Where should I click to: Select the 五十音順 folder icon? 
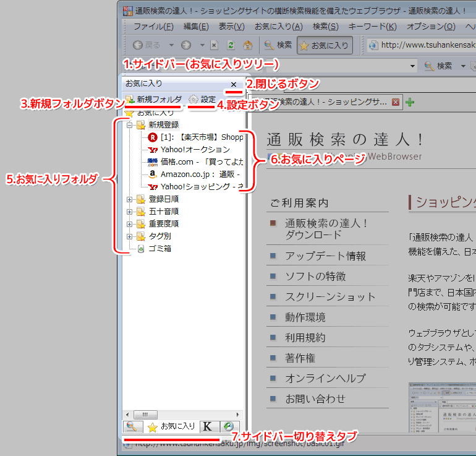tap(141, 212)
